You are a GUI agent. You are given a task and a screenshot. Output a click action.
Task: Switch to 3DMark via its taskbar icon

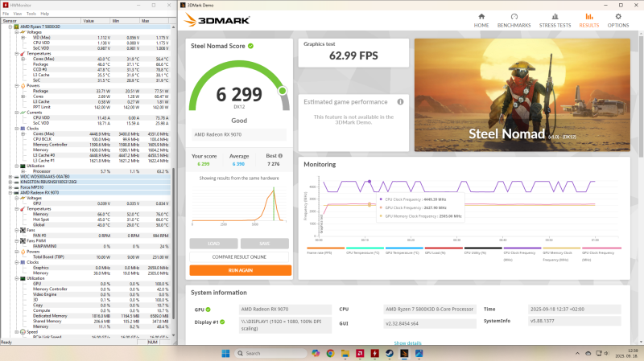click(x=404, y=353)
